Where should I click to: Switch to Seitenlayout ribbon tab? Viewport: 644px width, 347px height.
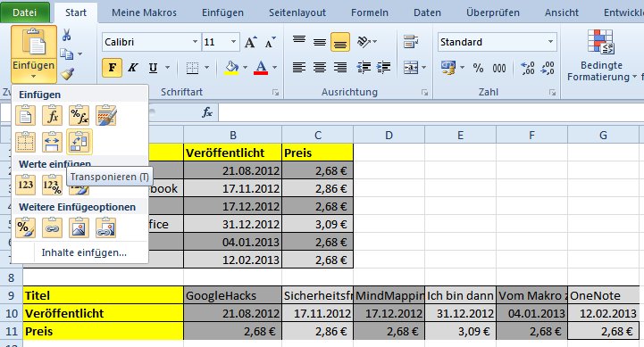click(297, 12)
